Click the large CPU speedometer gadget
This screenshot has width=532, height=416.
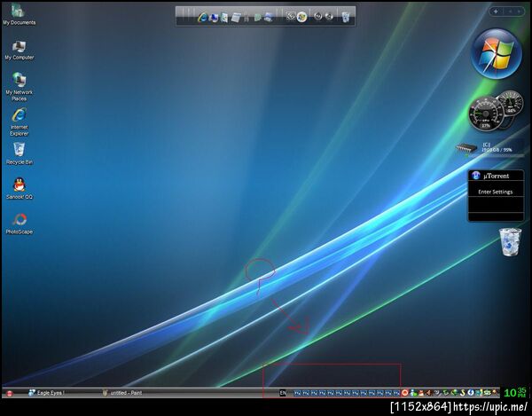[486, 114]
